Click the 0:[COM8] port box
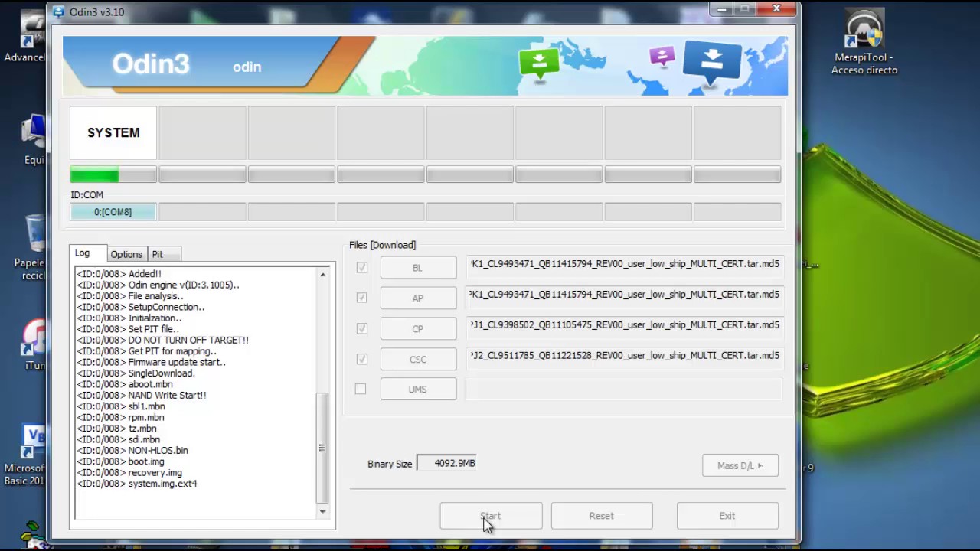Viewport: 980px width, 551px height. pyautogui.click(x=113, y=212)
